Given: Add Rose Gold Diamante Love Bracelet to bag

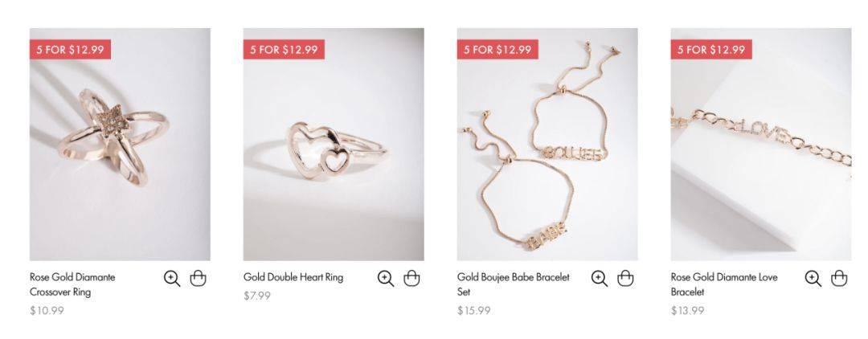Looking at the screenshot, I should (839, 278).
